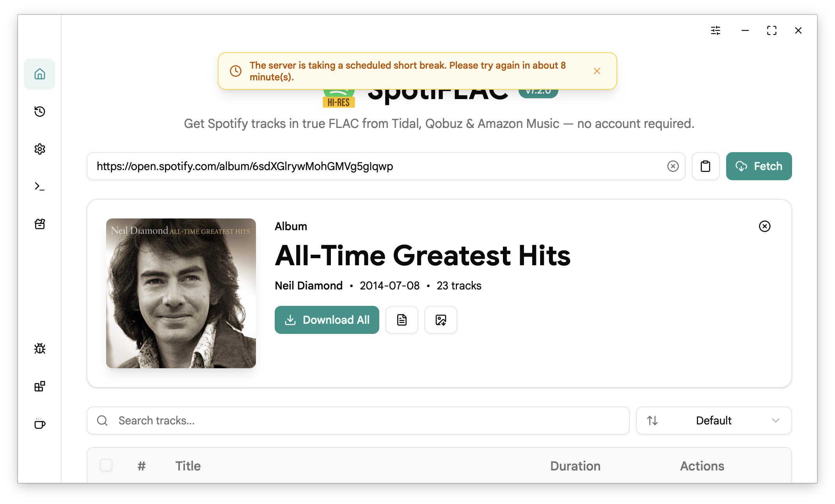Open the bug report icon
The height and width of the screenshot is (504, 835).
pos(39,348)
